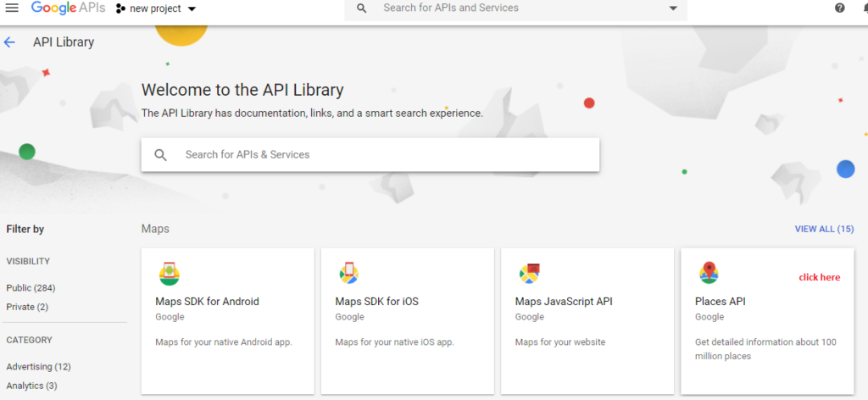Filter by Private (2) visibility
868x400 pixels.
pyautogui.click(x=28, y=307)
